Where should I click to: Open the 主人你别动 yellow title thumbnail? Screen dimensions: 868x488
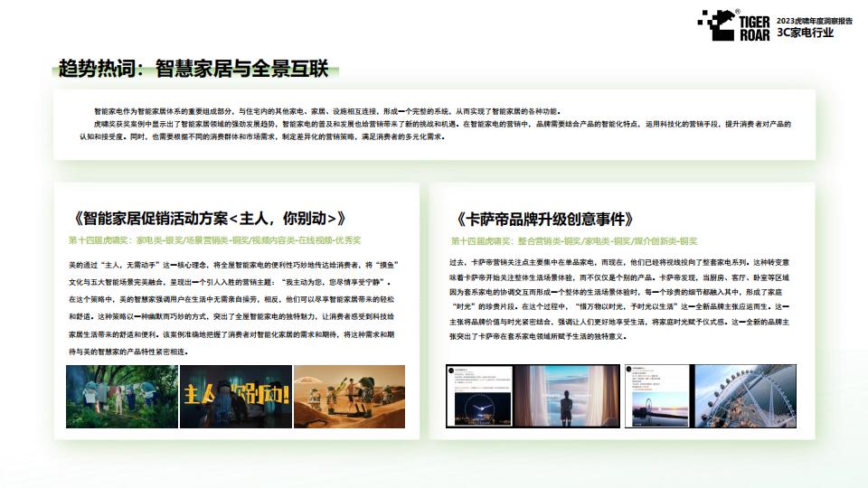pos(236,396)
